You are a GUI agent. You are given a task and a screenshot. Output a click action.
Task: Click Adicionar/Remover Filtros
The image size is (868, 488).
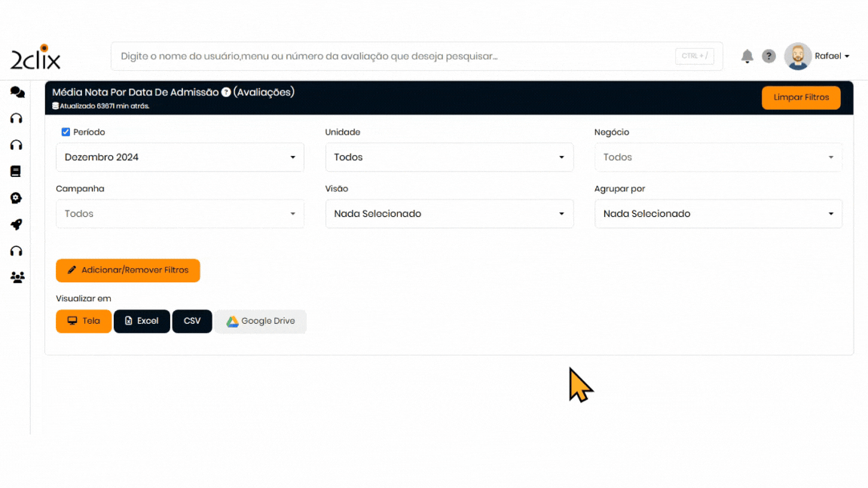coord(128,270)
